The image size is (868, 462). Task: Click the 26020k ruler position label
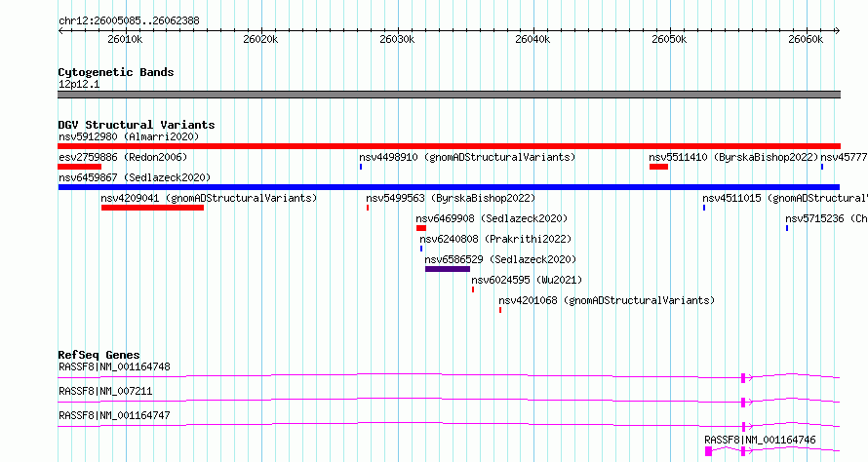tap(260, 39)
